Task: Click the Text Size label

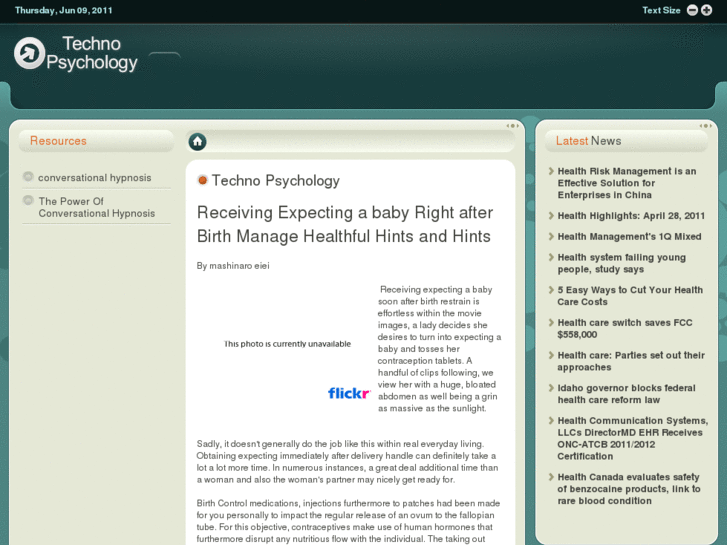Action: 661,10
